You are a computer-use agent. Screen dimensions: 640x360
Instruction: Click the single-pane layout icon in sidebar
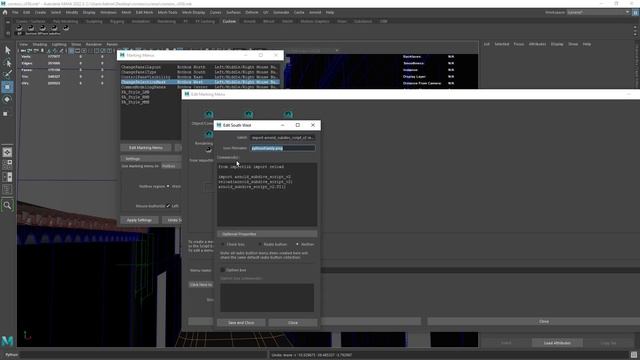7,152
